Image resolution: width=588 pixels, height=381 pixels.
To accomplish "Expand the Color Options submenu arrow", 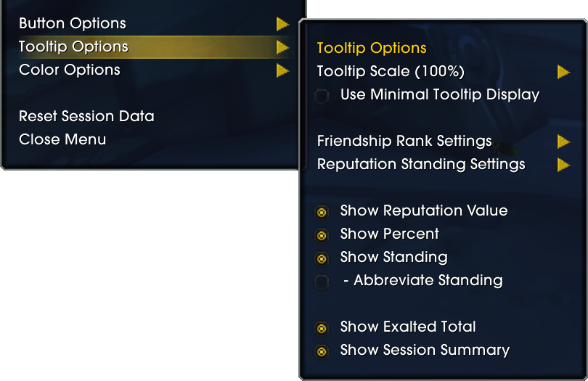I will click(x=283, y=70).
